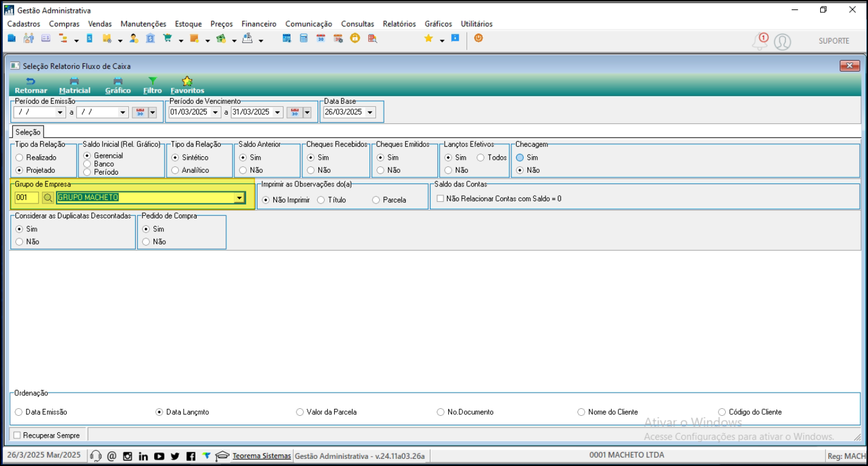Open the Cadastros menu

click(24, 24)
